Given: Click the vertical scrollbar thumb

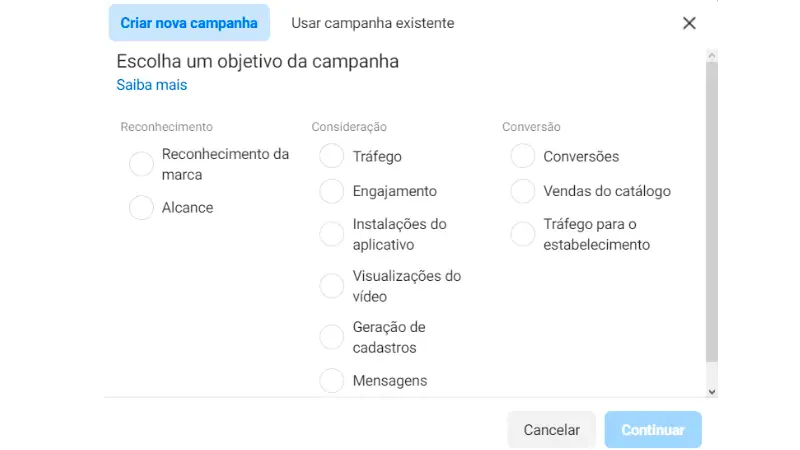Looking at the screenshot, I should click(712, 210).
